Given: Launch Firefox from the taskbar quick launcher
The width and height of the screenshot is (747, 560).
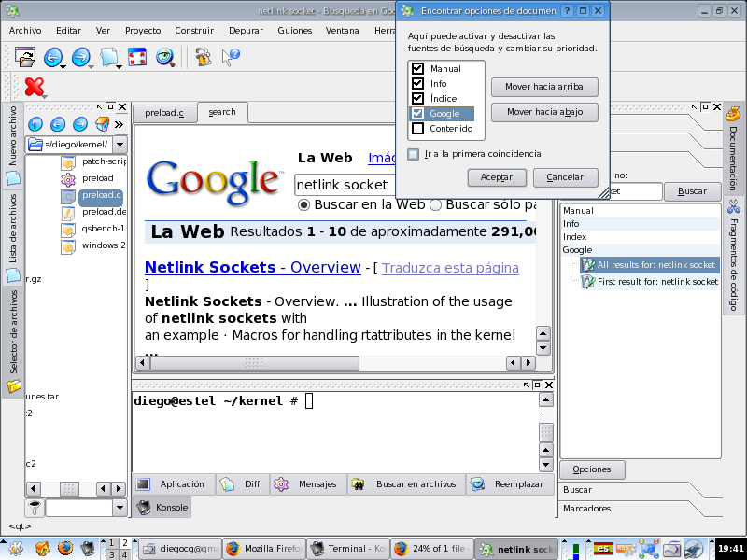Looking at the screenshot, I should 64,548.
